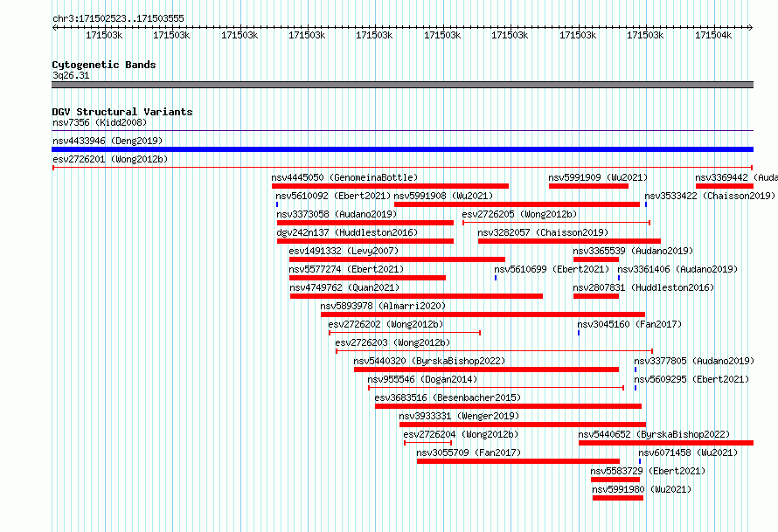Click the blue marker under nsv5610699
Image resolution: width=778 pixels, height=532 pixels.
[496, 278]
